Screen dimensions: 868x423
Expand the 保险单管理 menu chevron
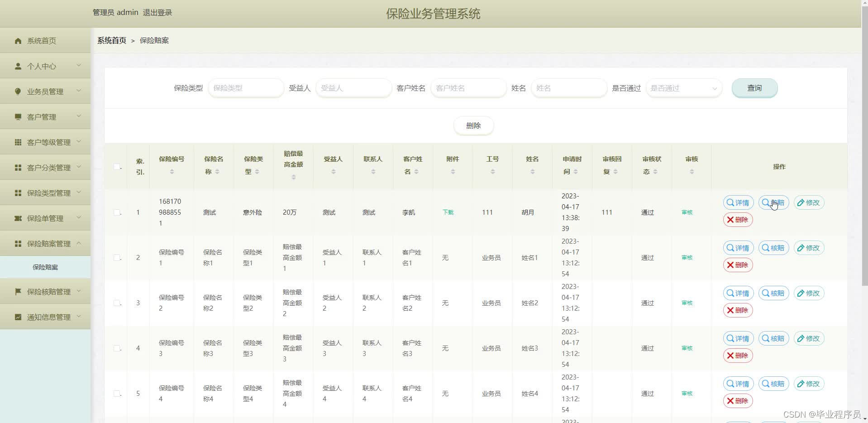tap(79, 218)
